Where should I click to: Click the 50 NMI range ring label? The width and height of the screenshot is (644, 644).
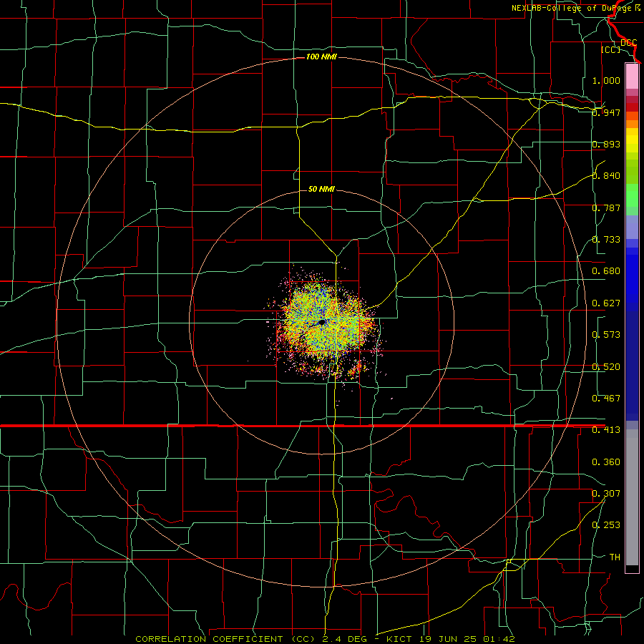(321, 189)
